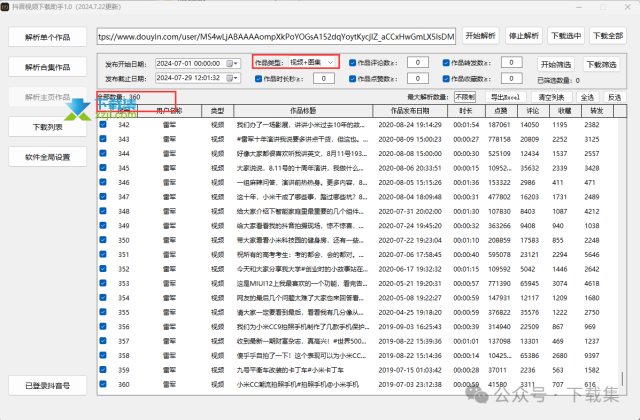
Task: Click the 开始解析 button
Action: (x=479, y=36)
